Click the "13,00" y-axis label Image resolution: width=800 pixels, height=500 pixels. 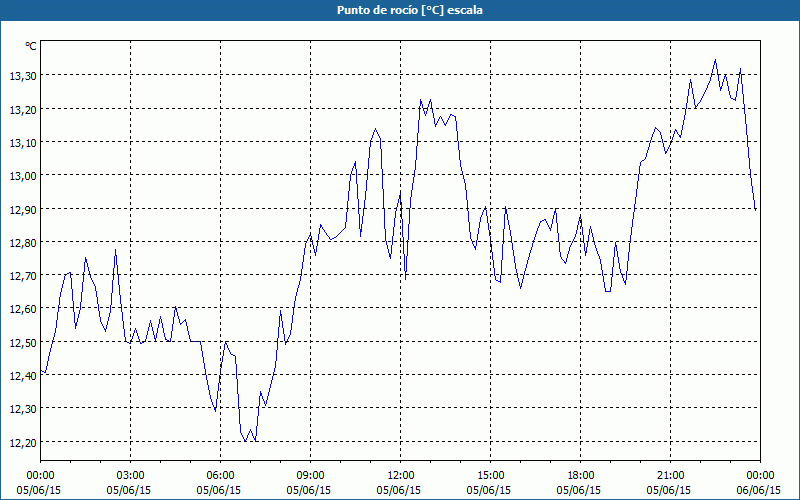[x=23, y=176]
